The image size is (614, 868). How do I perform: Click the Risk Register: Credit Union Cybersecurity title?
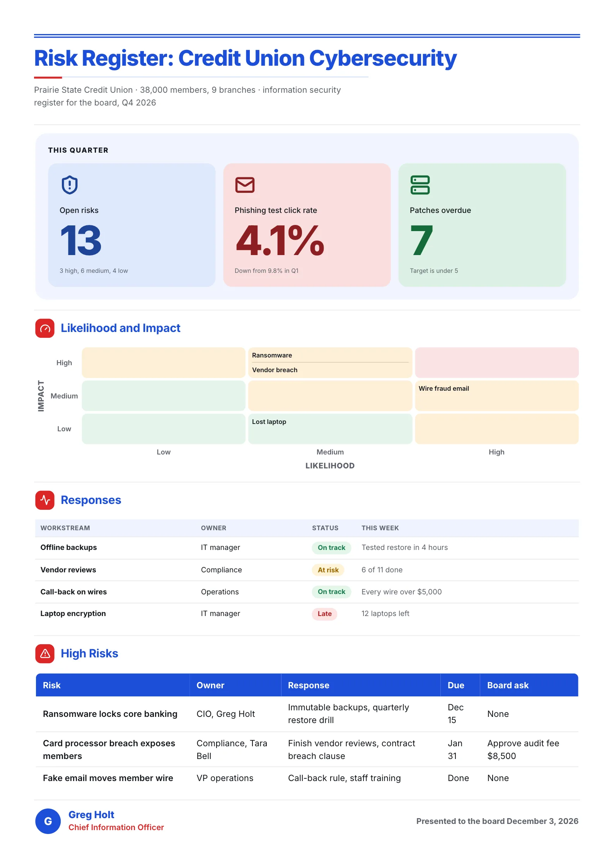coord(246,58)
